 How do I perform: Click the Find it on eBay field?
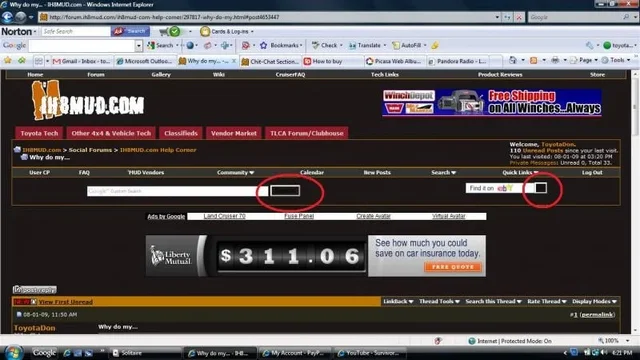[x=500, y=188]
